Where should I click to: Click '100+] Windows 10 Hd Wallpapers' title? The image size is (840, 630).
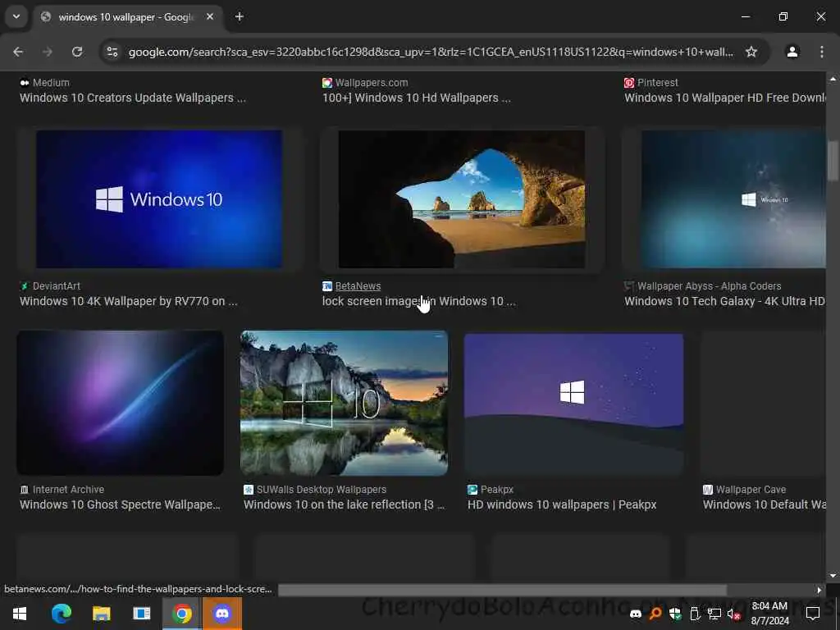click(x=416, y=98)
